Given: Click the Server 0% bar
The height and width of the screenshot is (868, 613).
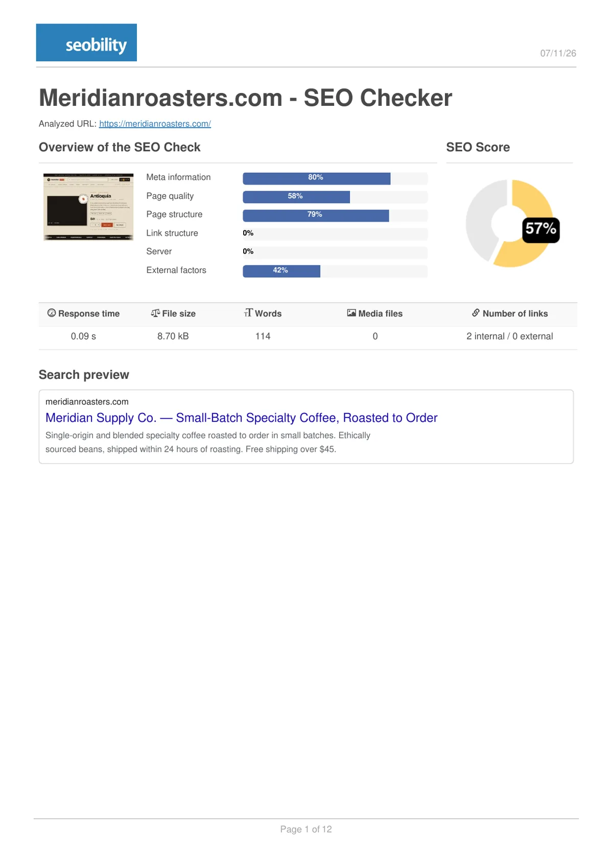Looking at the screenshot, I should [x=335, y=253].
